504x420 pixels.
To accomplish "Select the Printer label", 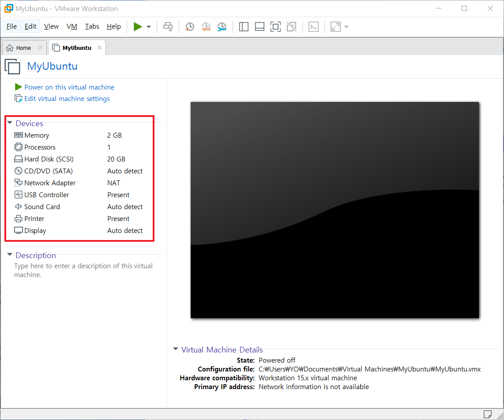I will (x=34, y=218).
